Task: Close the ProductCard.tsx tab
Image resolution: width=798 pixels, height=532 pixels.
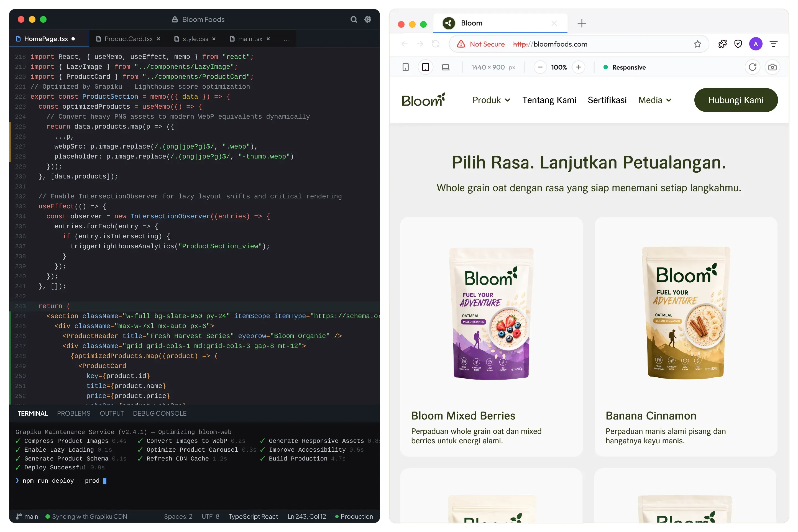Action: click(x=158, y=39)
